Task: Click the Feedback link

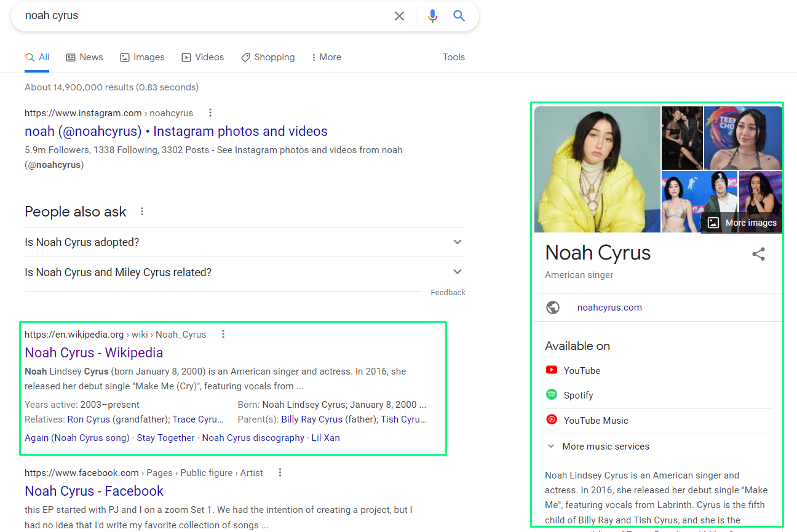Action: (448, 293)
